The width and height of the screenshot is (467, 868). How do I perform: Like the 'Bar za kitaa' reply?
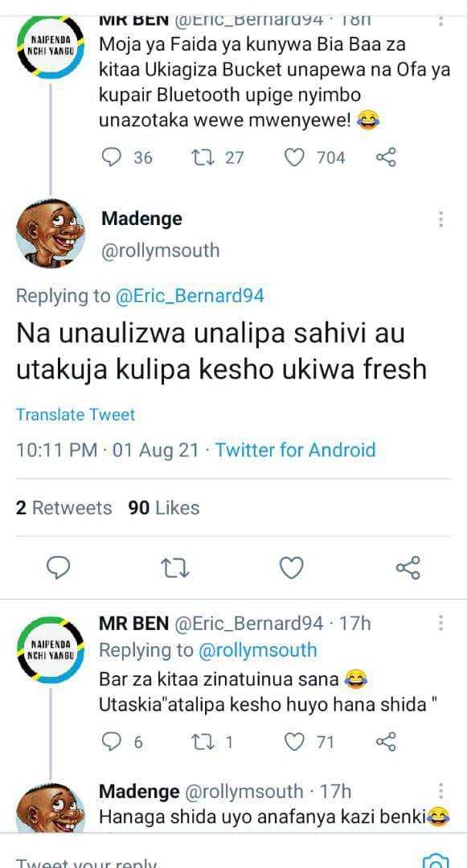tap(309, 742)
